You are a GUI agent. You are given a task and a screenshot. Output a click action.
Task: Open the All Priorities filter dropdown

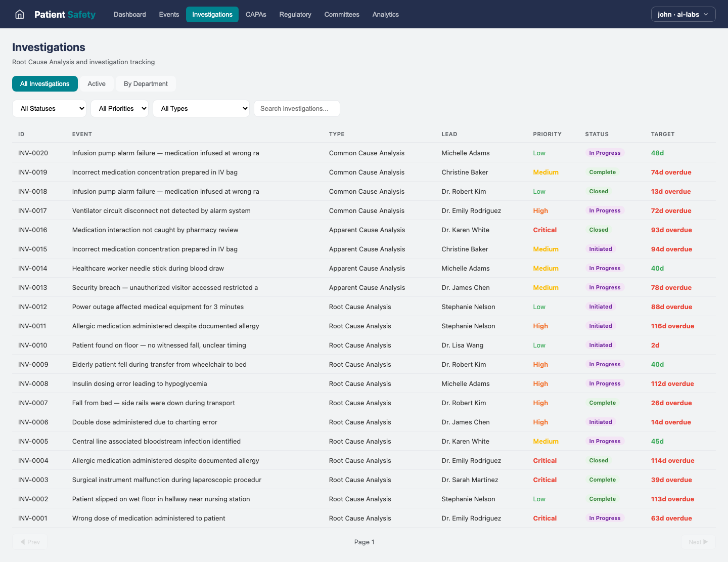pos(119,108)
